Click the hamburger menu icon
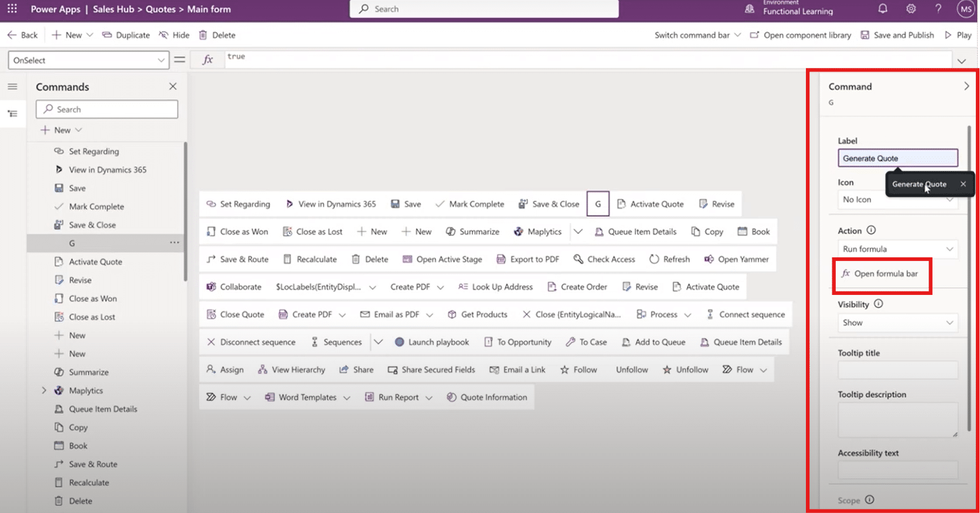 tap(12, 87)
